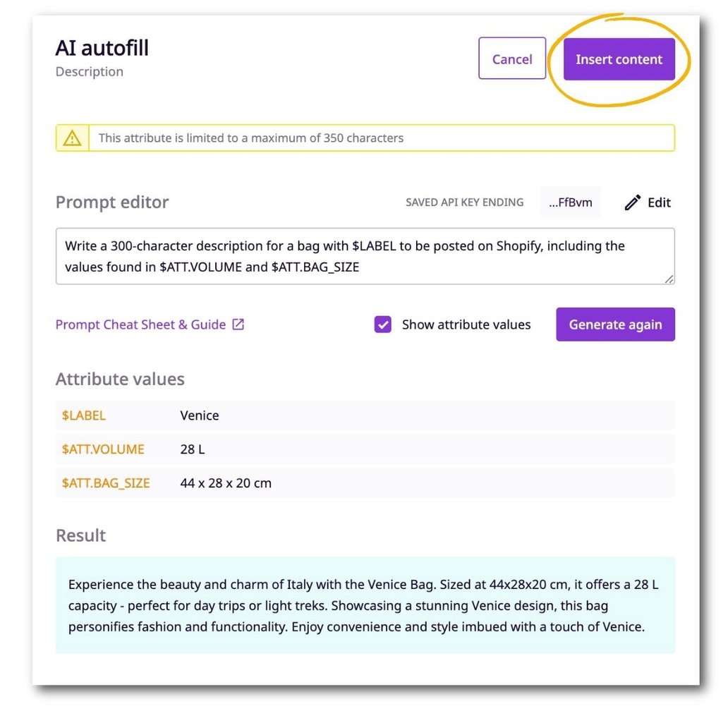The image size is (728, 711).
Task: Click the saved API key ending ...FfBvm
Action: click(570, 202)
